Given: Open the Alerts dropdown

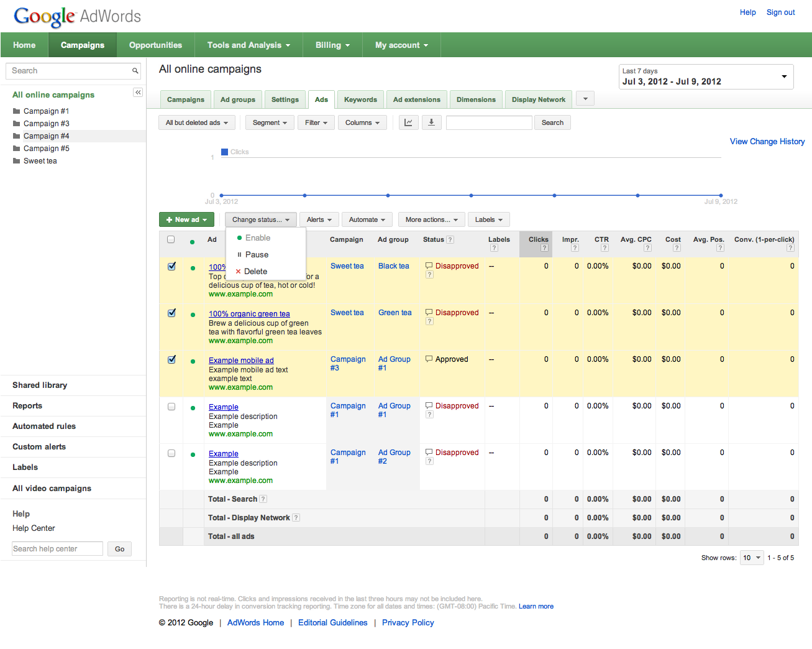Looking at the screenshot, I should pyautogui.click(x=319, y=219).
